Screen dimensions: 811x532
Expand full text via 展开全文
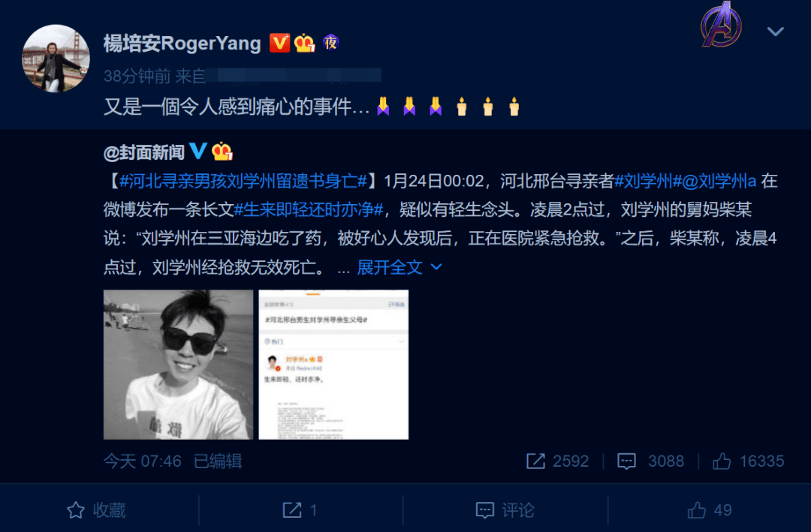coord(390,267)
